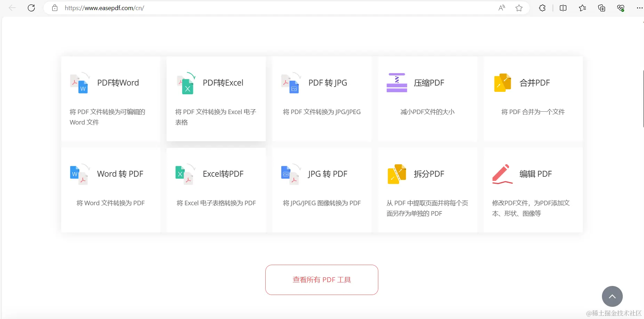Click text 将 PDF 文件转换为可编辑的 Word 文件

coord(107,117)
